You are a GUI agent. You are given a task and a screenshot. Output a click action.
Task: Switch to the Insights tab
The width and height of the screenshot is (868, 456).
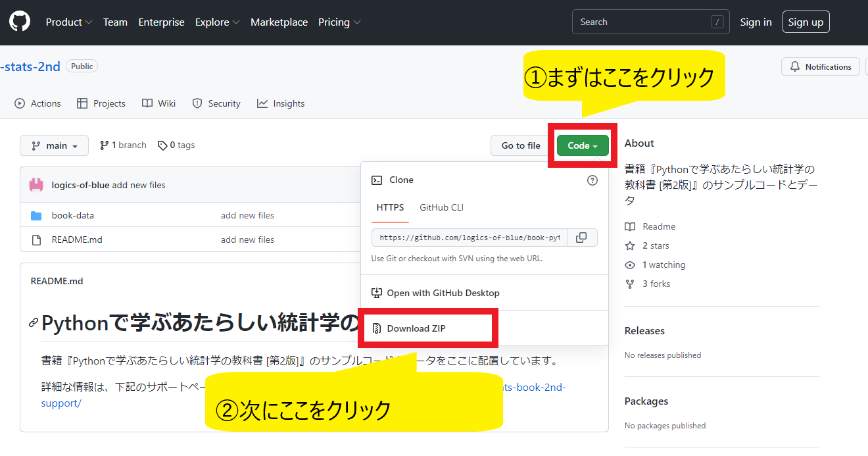point(281,103)
